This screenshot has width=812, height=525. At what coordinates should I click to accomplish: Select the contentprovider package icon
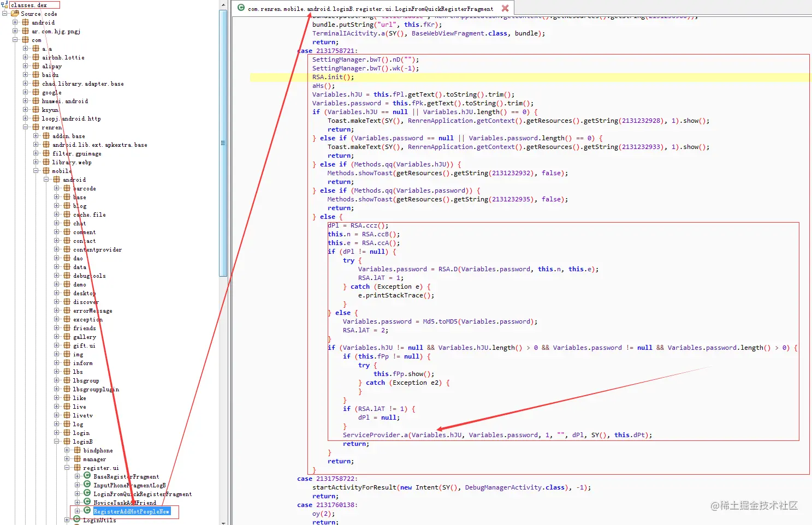67,249
